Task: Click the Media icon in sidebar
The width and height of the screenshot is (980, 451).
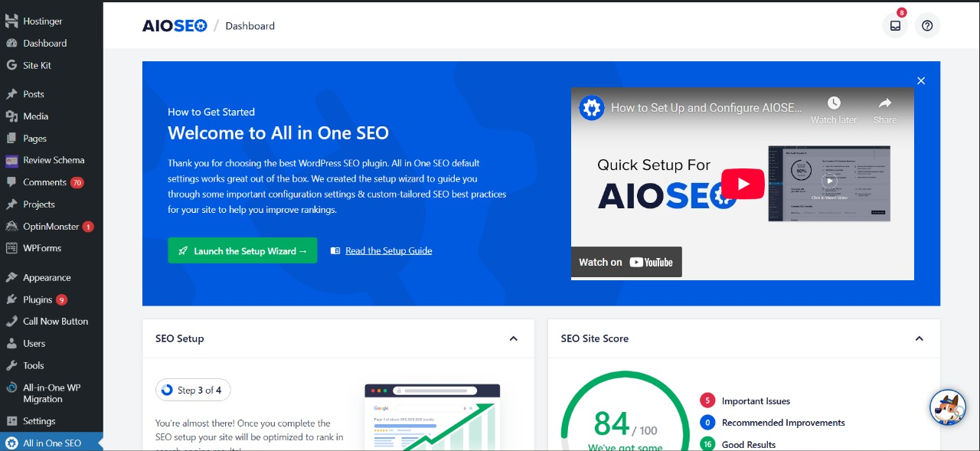Action: pos(11,116)
